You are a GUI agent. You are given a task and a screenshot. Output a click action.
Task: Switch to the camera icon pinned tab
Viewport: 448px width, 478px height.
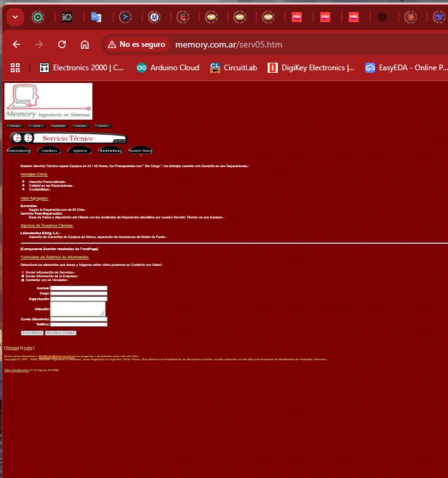tap(66, 17)
